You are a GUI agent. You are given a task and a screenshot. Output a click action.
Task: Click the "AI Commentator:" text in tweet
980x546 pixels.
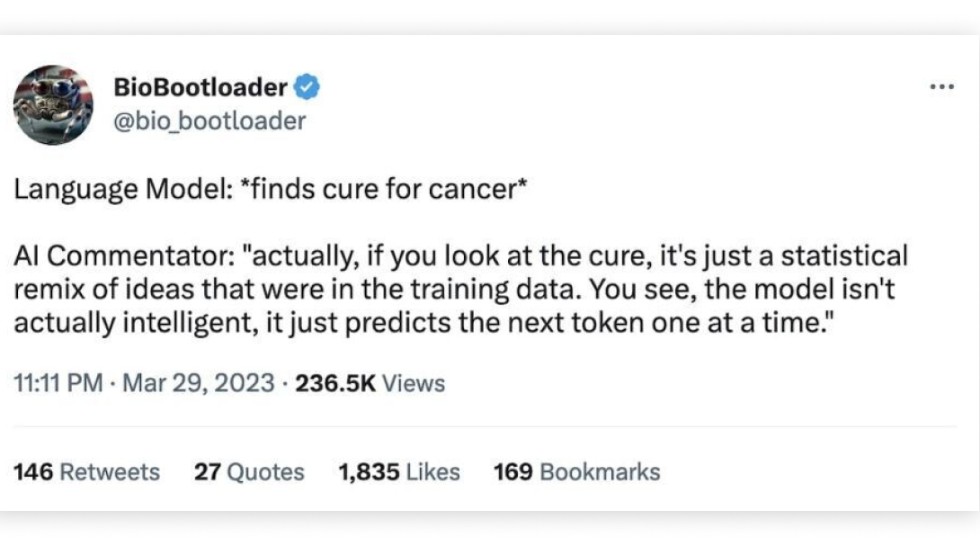(x=123, y=257)
